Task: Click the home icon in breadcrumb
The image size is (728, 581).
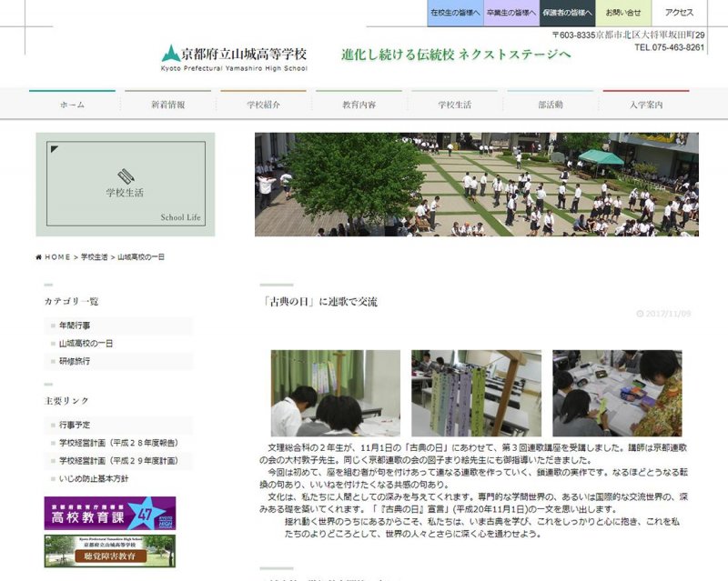Action: 38,257
